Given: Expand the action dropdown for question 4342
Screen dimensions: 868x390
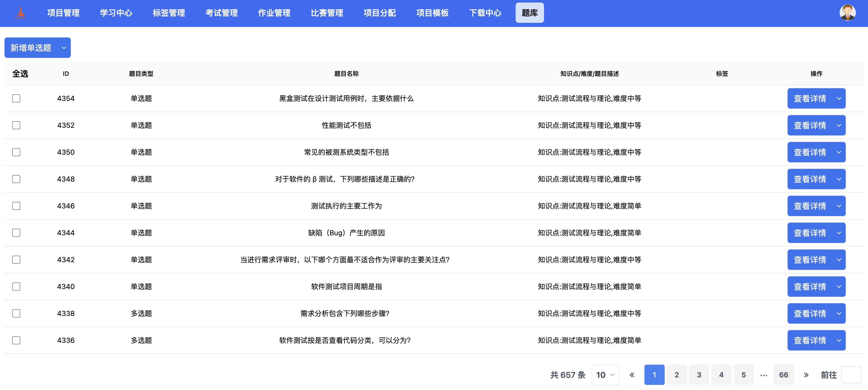Looking at the screenshot, I should pyautogui.click(x=839, y=260).
